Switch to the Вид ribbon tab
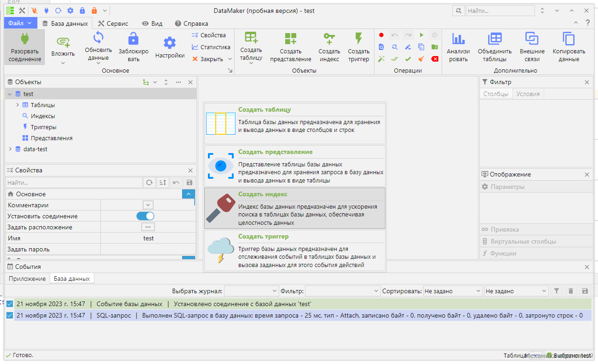598x364 pixels. pyautogui.click(x=152, y=23)
